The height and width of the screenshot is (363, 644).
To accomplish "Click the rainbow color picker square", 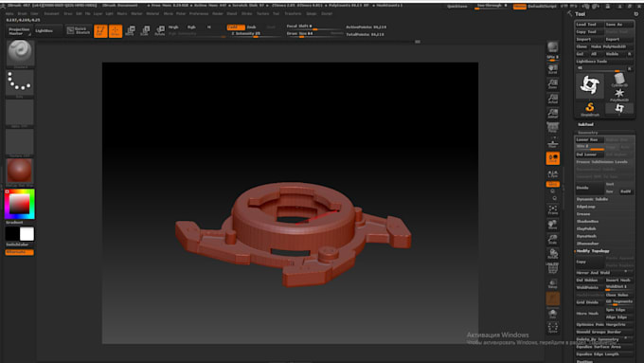I will pyautogui.click(x=20, y=204).
